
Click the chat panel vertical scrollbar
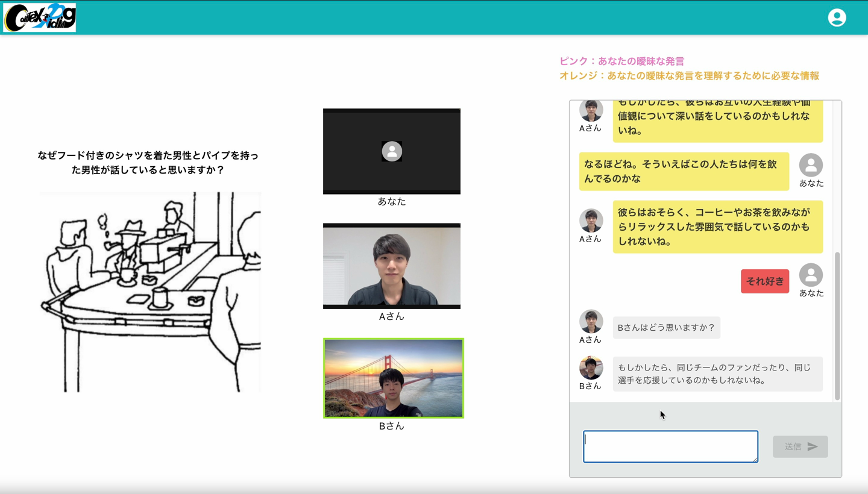click(x=837, y=325)
